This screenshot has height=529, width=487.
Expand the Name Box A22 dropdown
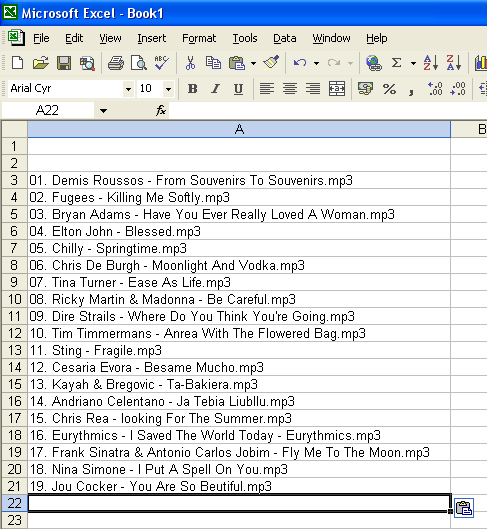click(103, 110)
